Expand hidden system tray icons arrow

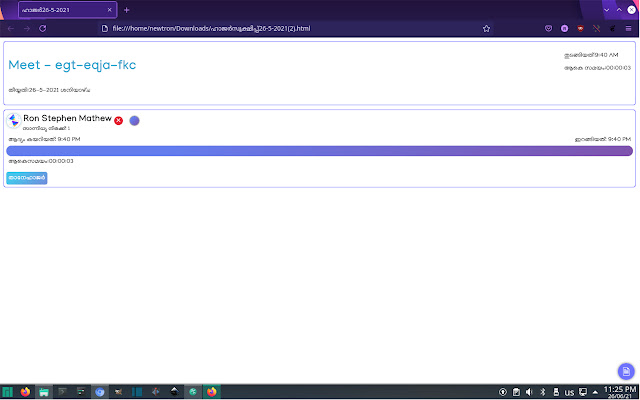pos(596,393)
